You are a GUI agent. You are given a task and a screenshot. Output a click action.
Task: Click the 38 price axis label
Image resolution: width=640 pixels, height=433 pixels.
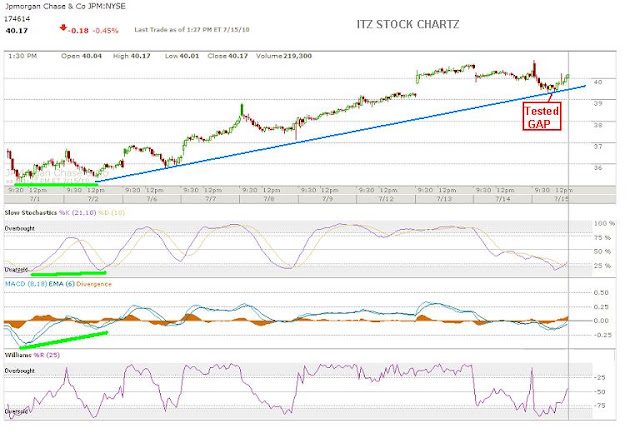tap(598, 125)
